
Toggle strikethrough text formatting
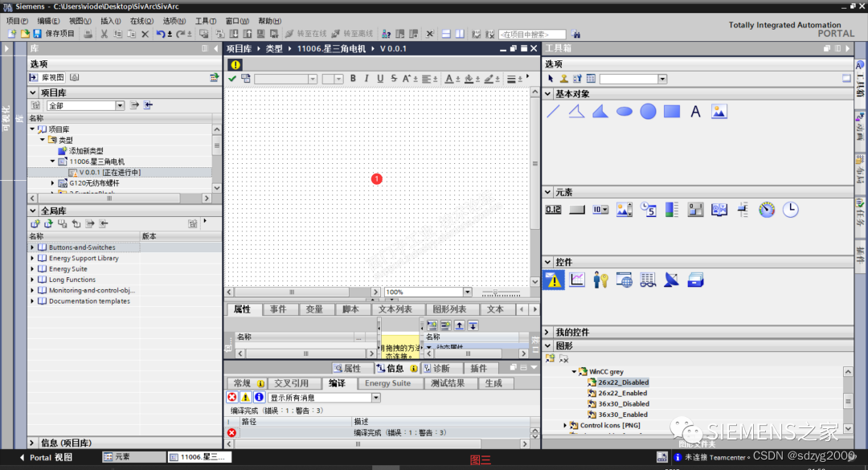click(x=394, y=79)
